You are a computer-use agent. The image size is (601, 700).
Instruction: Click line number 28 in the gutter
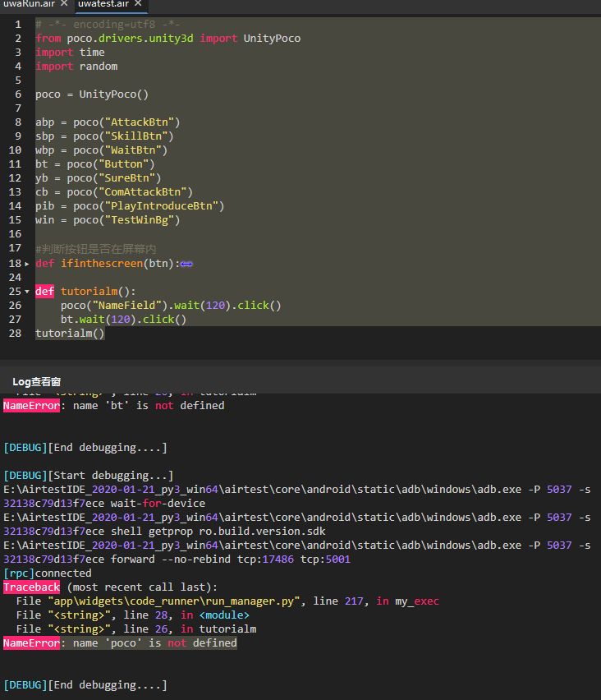pos(15,334)
